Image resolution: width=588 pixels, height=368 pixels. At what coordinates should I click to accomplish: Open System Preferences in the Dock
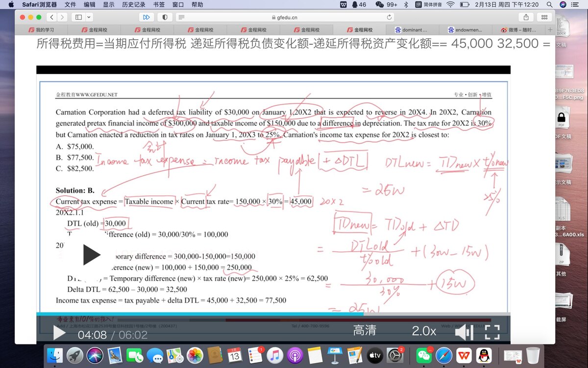pos(394,355)
